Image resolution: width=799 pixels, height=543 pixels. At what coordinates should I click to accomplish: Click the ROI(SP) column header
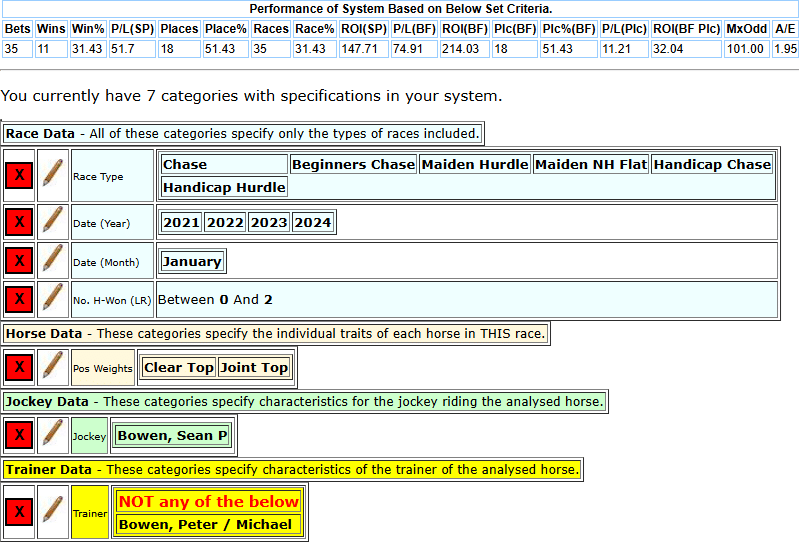364,29
